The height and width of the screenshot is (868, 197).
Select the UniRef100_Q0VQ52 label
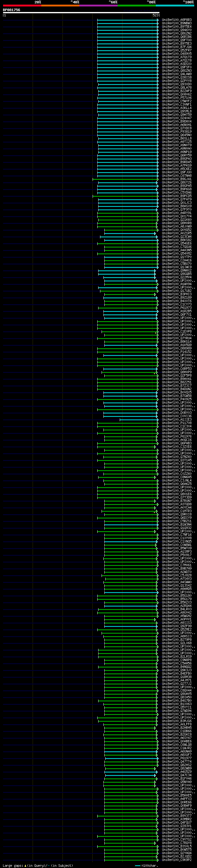177,230
